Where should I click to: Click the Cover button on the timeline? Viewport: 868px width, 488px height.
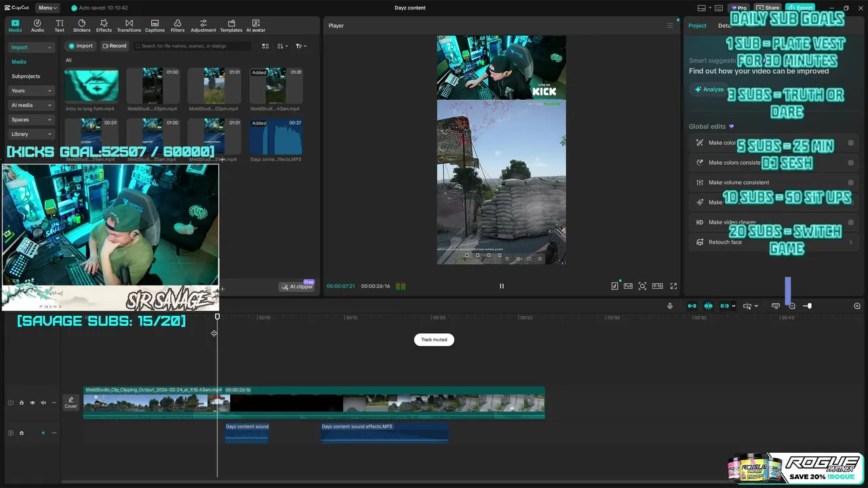71,403
